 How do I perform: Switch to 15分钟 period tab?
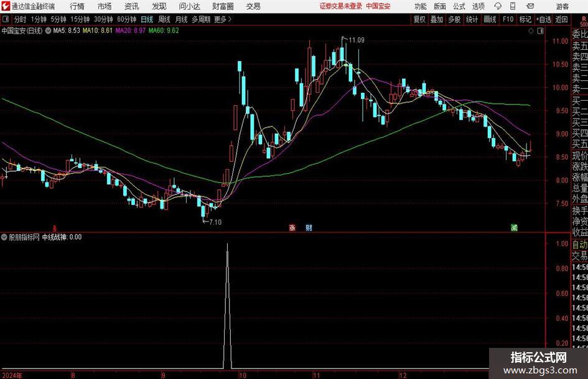pos(80,19)
